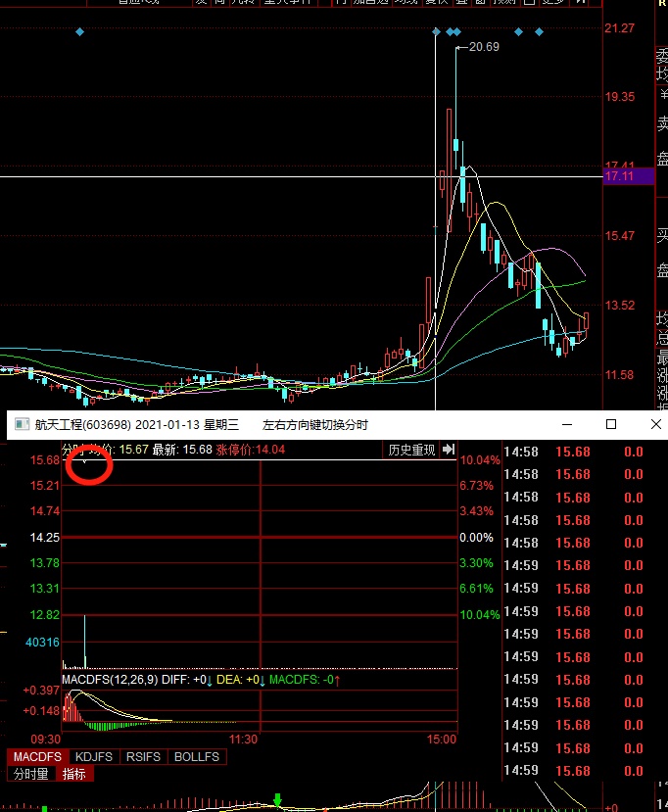Click the 历史重现 button
The height and width of the screenshot is (812, 668).
411,450
